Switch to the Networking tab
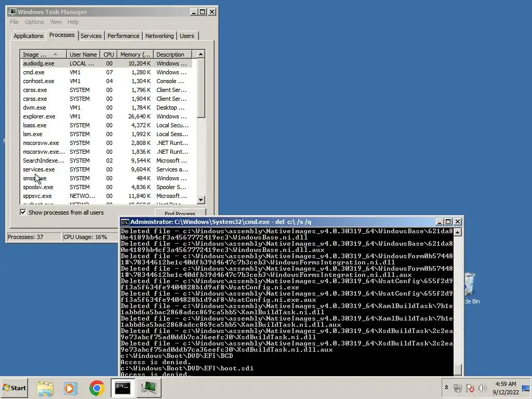 tap(159, 36)
